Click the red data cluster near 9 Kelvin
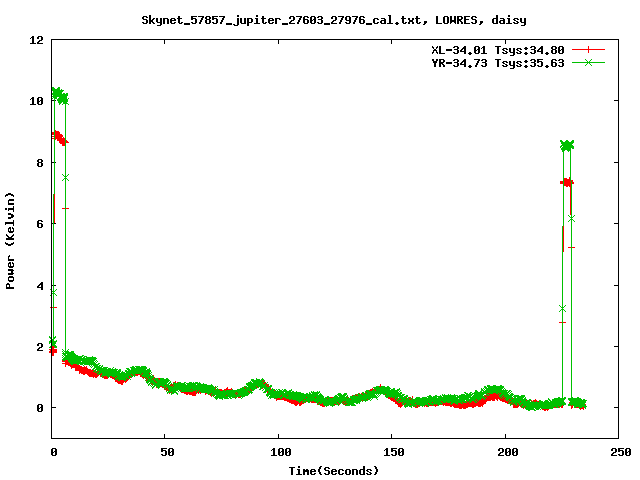This screenshot has width=640, height=480. tap(60, 138)
